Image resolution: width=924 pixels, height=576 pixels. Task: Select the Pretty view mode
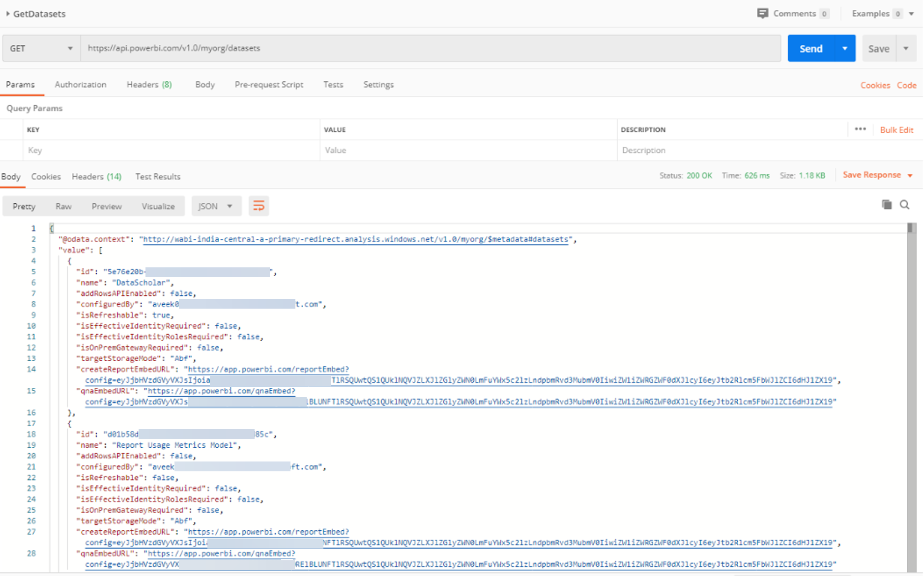tap(24, 206)
